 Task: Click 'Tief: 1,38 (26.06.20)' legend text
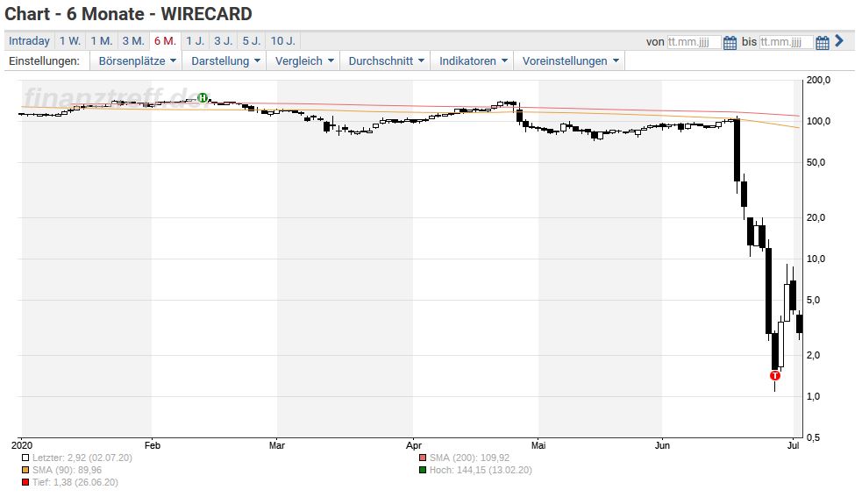(75, 482)
